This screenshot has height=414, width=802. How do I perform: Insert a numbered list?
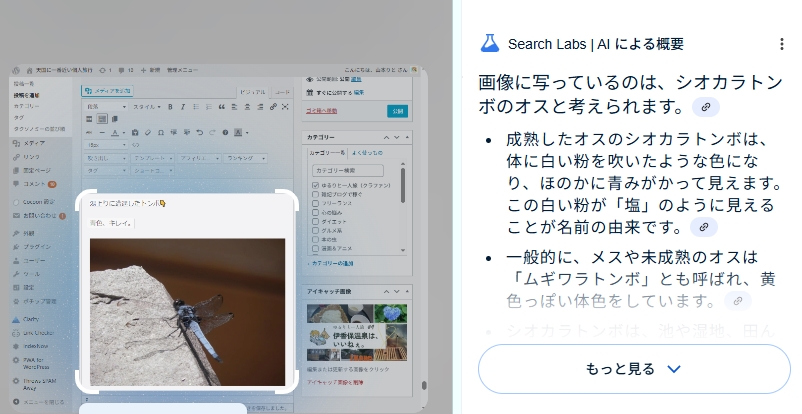pos(209,107)
